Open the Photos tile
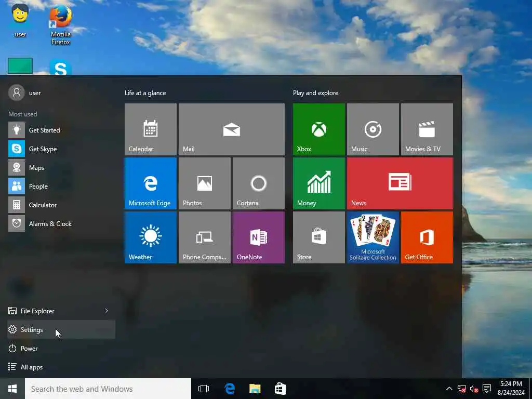The image size is (532, 399). click(x=205, y=183)
